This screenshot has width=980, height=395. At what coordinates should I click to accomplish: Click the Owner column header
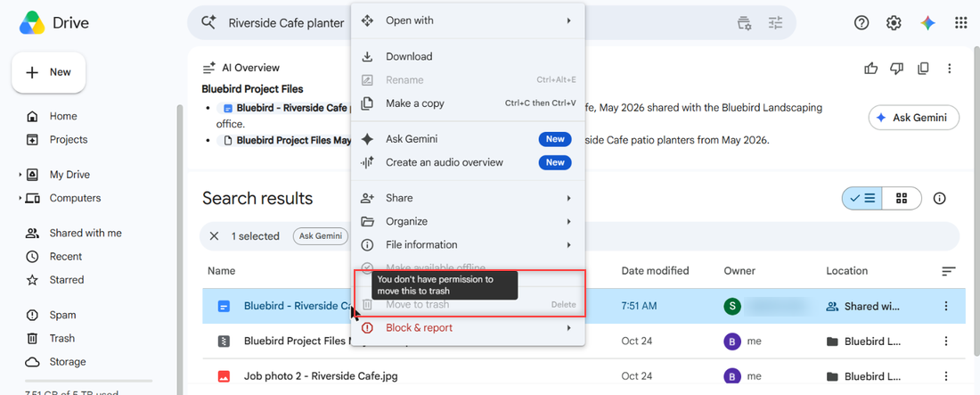[739, 271]
